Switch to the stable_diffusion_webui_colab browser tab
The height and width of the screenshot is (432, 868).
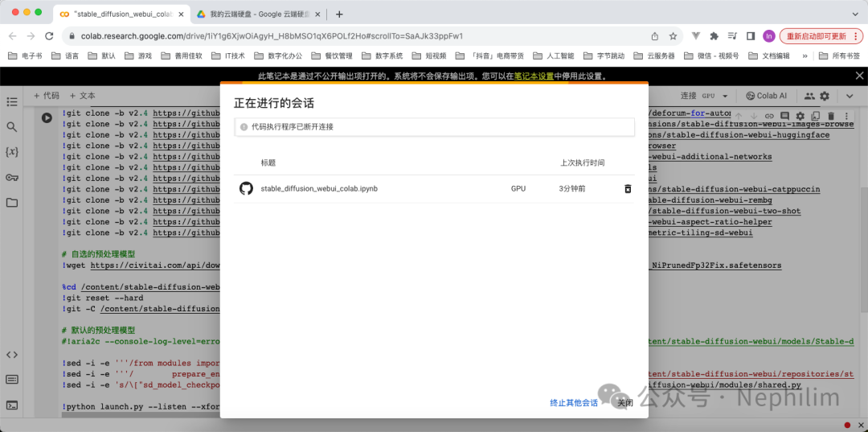122,14
